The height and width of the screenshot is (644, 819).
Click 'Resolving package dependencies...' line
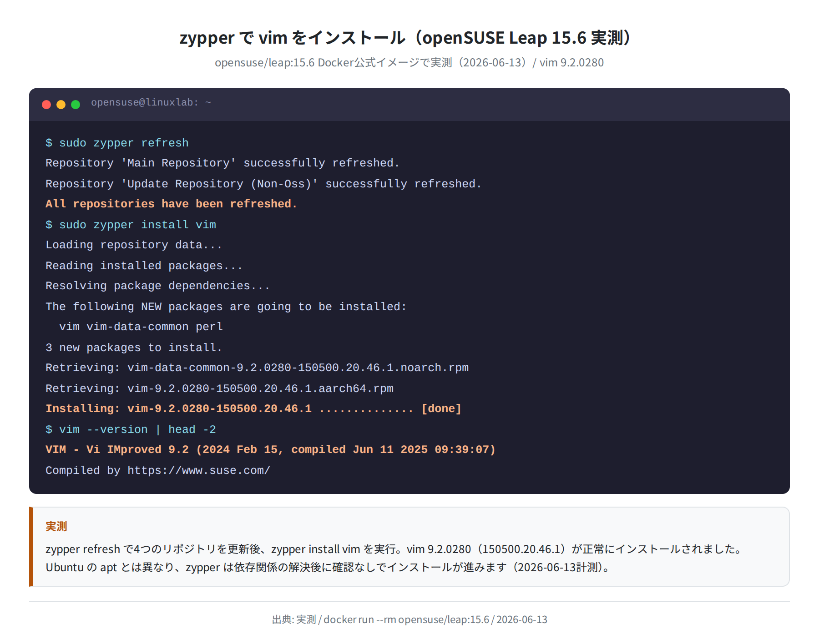(158, 286)
